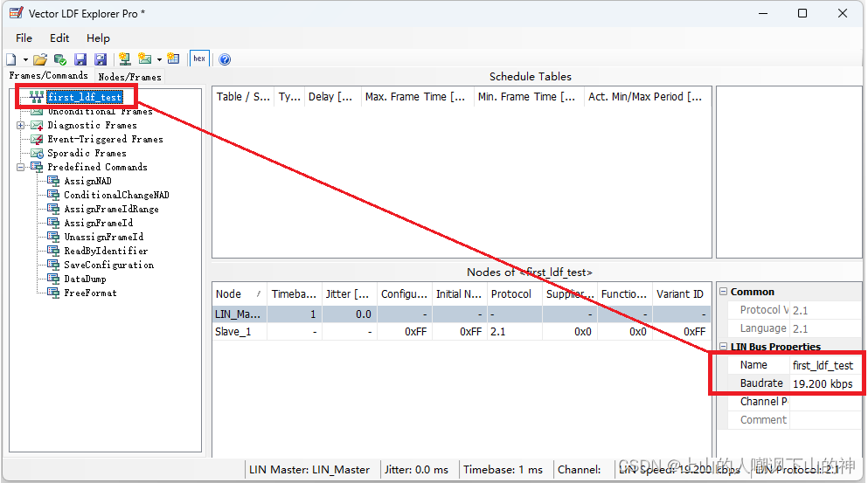Edit the Baudrate value 19.200 kbps

825,383
